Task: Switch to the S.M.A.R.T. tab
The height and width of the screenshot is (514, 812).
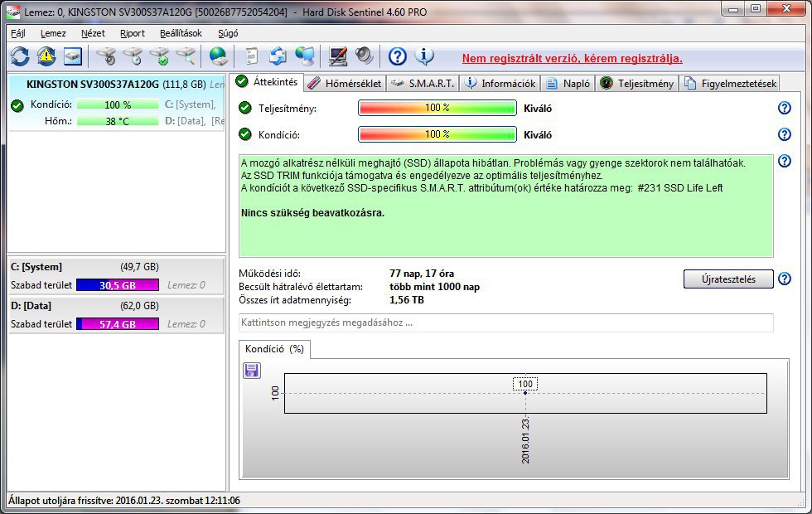Action: [x=423, y=84]
